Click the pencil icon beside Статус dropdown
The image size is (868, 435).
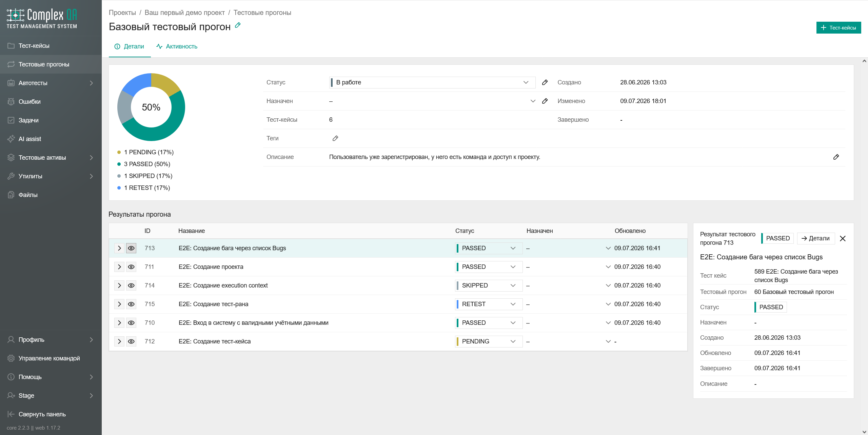tap(545, 82)
